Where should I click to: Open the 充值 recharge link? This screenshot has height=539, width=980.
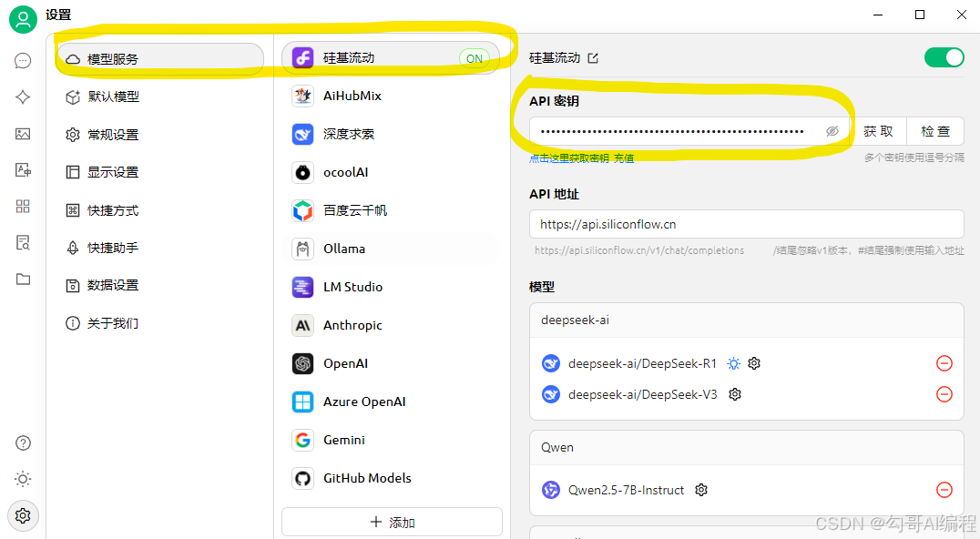coord(624,158)
